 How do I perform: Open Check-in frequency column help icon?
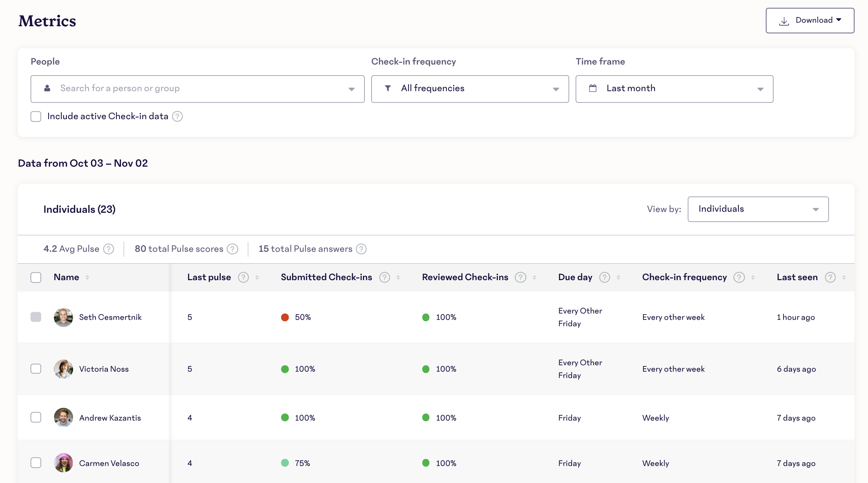pos(739,277)
